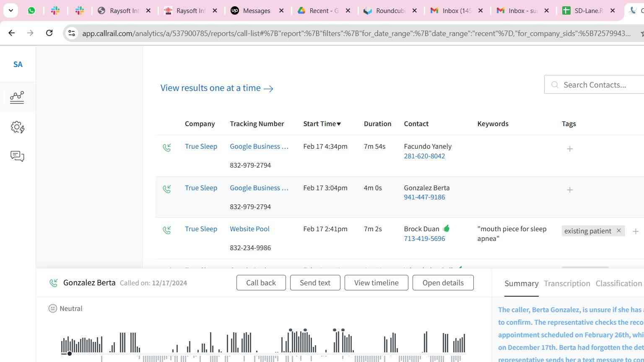
Task: Click the Company column header
Action: pos(200,124)
